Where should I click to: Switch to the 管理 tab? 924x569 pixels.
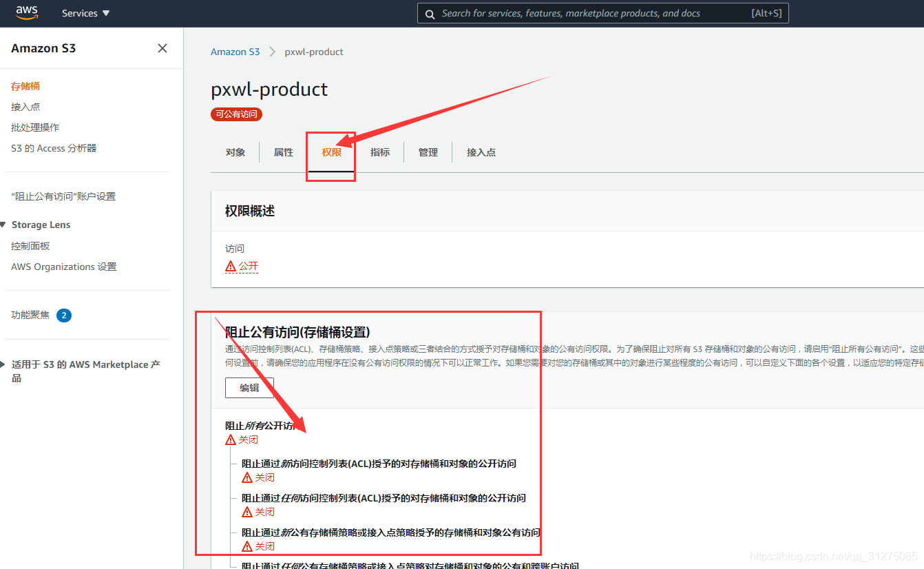click(428, 152)
